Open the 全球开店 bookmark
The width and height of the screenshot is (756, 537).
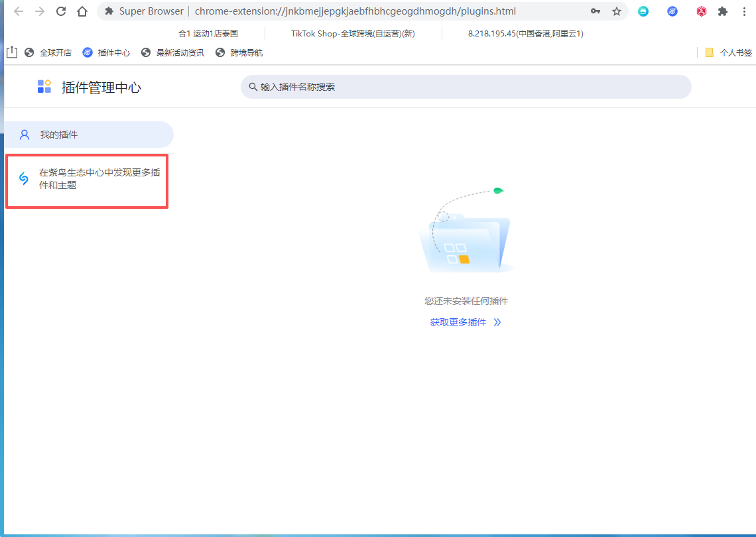(48, 52)
